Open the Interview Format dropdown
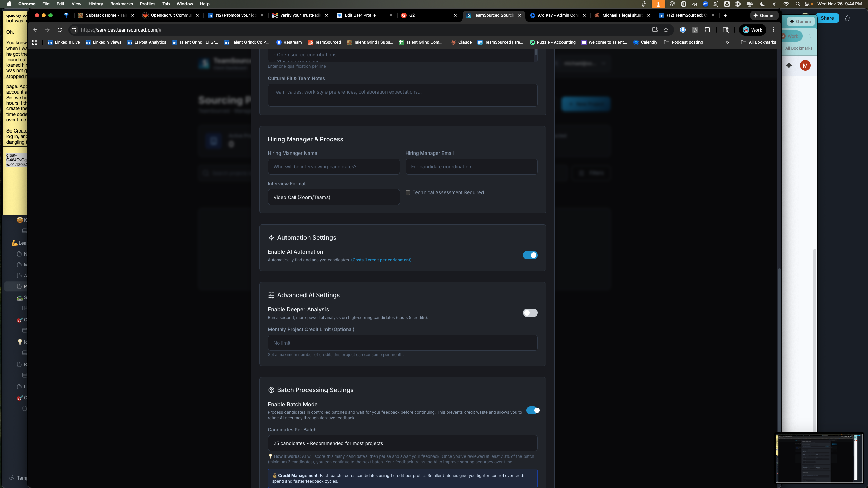868x488 pixels. click(x=334, y=197)
